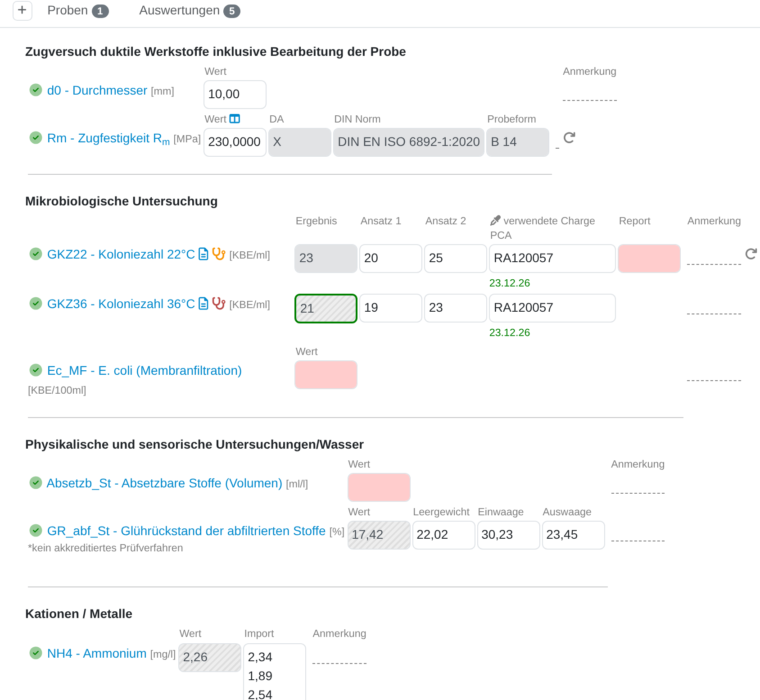
Task: Click reload icon in Rm - Zugfestigkeit row
Action: [x=569, y=138]
